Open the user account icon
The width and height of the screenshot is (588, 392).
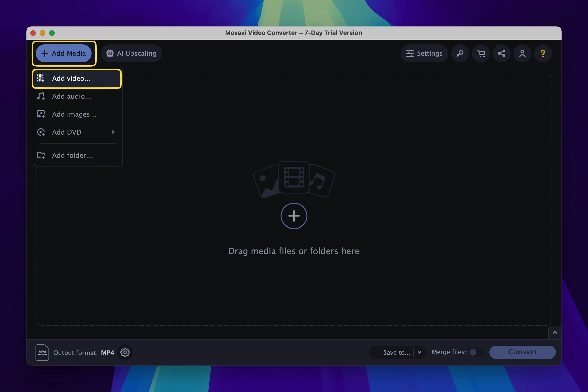coord(522,53)
